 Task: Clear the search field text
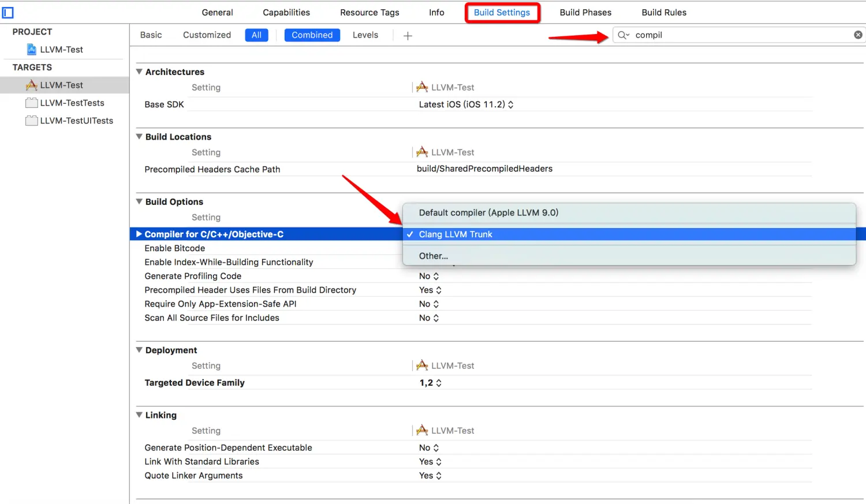pyautogui.click(x=858, y=35)
